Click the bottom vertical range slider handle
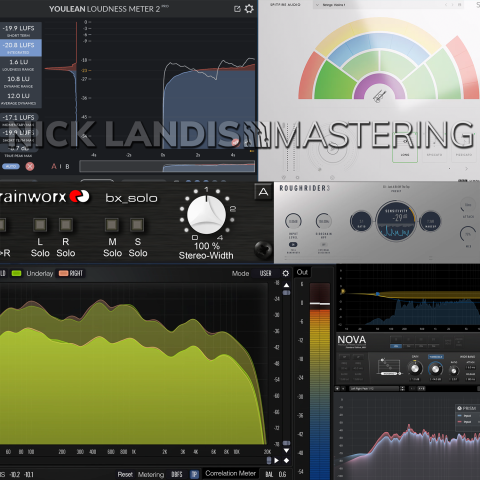Viewport: 480px width, 480px height. [286, 443]
